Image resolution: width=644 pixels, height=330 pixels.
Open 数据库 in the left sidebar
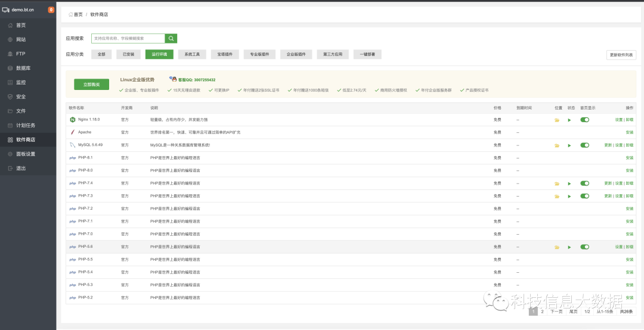[x=24, y=68]
